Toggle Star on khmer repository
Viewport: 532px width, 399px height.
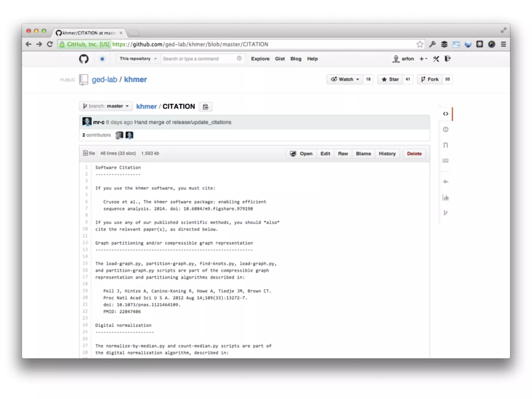(x=390, y=79)
